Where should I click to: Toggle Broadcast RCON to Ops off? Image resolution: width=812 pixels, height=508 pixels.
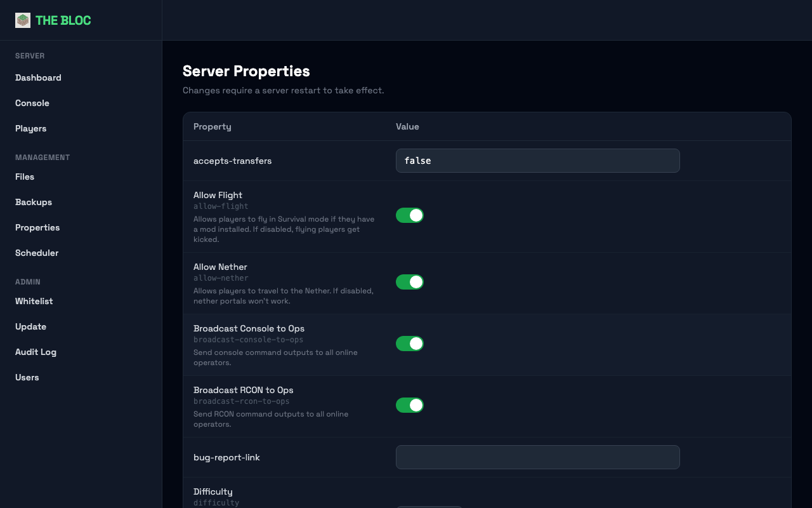pos(410,404)
